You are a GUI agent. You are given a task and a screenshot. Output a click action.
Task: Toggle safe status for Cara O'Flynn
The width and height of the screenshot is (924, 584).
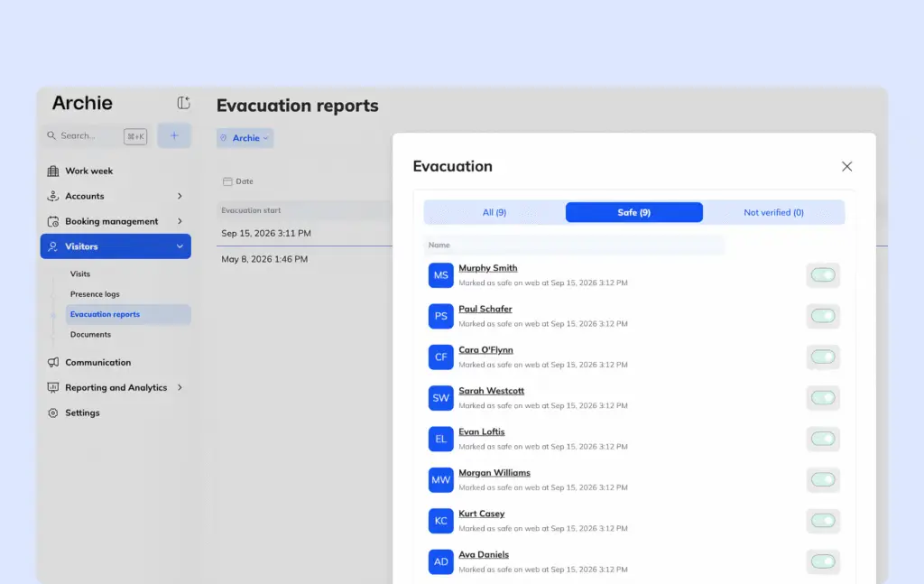[x=823, y=357]
